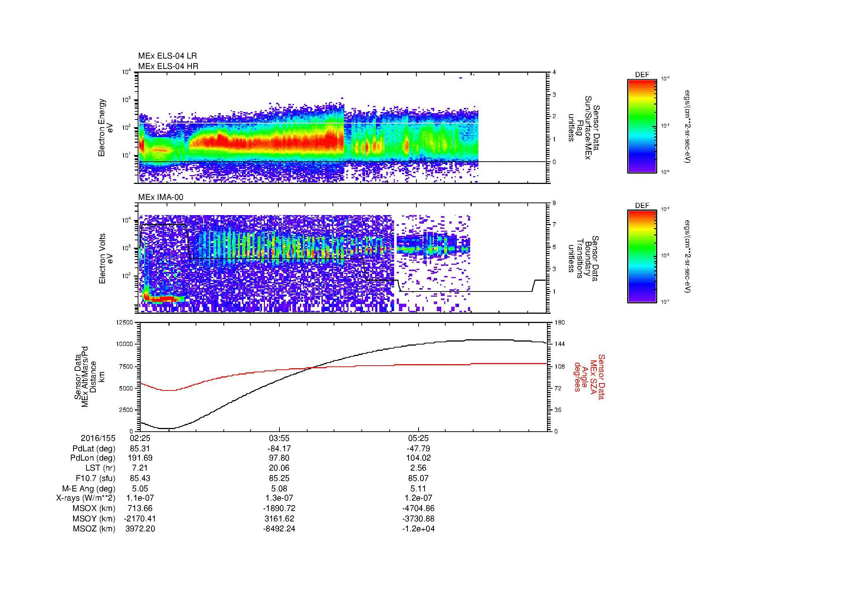868x613 pixels.
Task: Click the upper DEF color bar
Action: point(642,126)
